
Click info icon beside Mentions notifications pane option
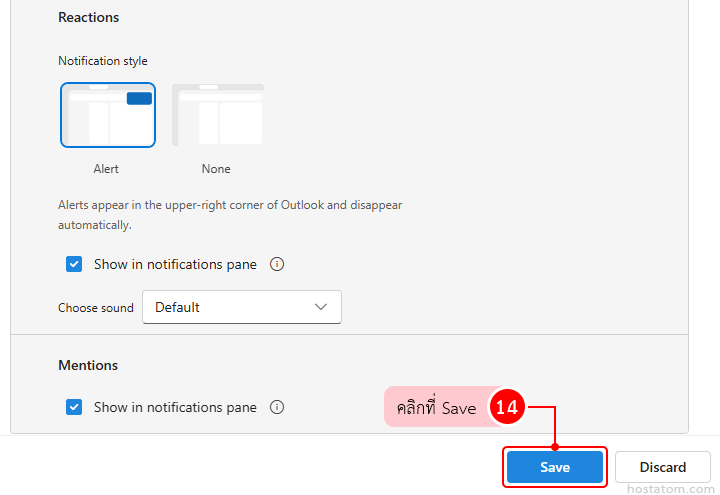click(277, 407)
